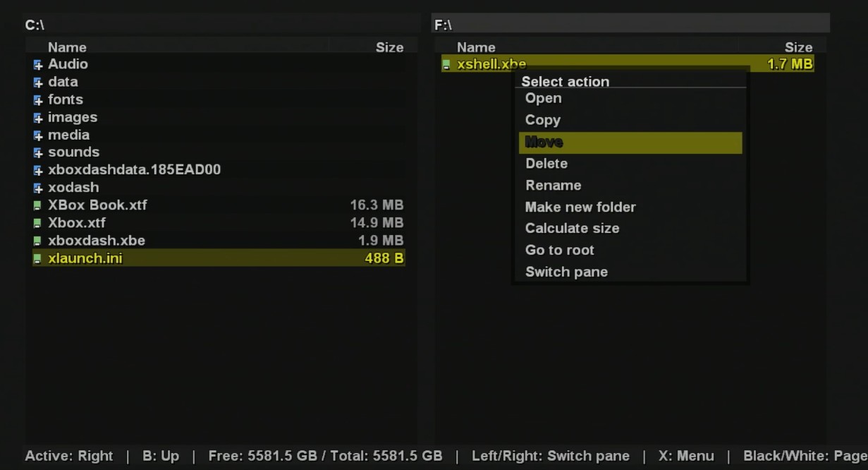Viewport: 868px width, 470px height.
Task: Click the file icon beside XBox Book.xtf
Action: click(x=38, y=206)
